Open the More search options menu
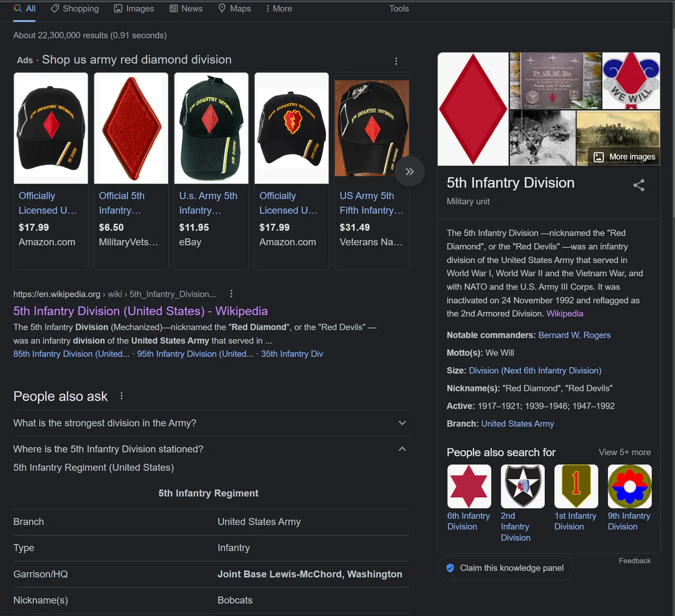The image size is (675, 616). [x=279, y=8]
